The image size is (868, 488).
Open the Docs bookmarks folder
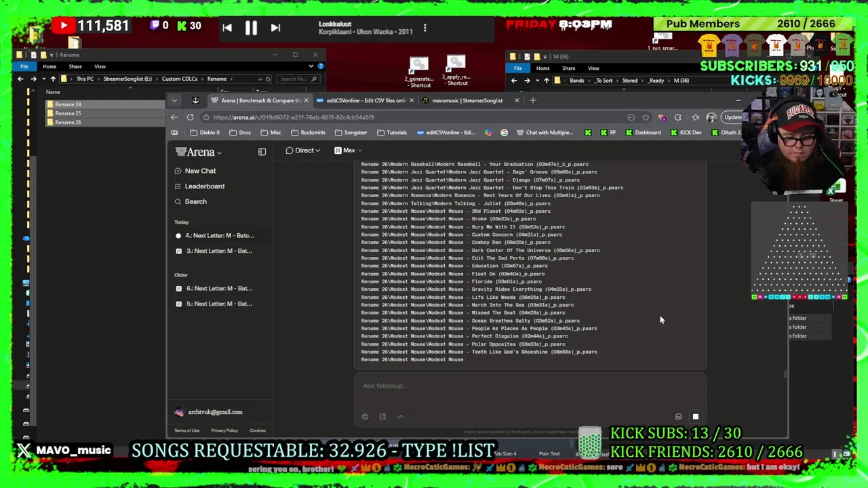[240, 133]
